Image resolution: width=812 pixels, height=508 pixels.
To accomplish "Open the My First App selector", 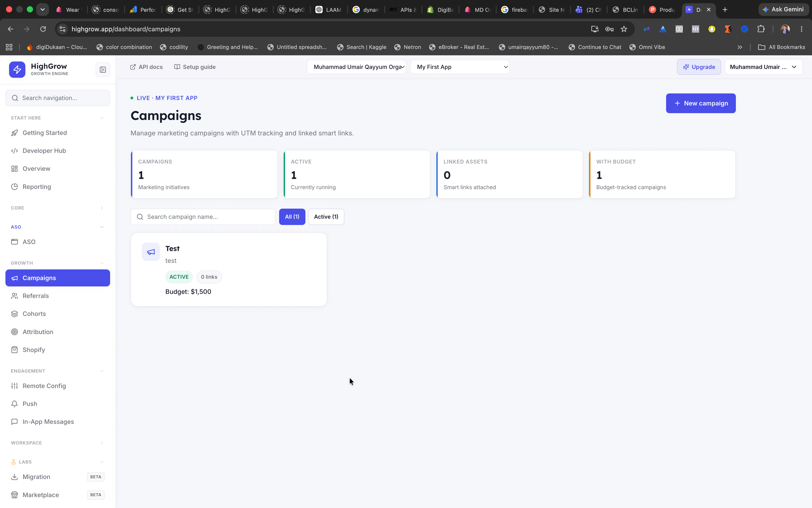I will click(460, 67).
